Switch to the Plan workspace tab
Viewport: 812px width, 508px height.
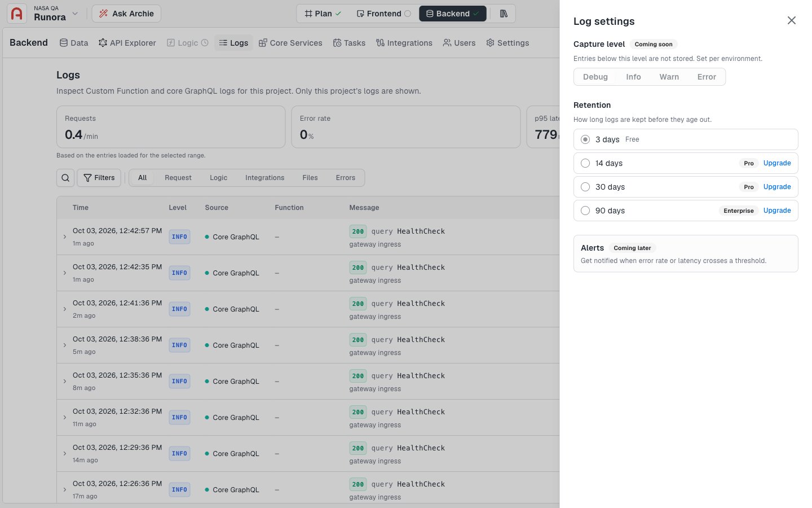click(323, 14)
